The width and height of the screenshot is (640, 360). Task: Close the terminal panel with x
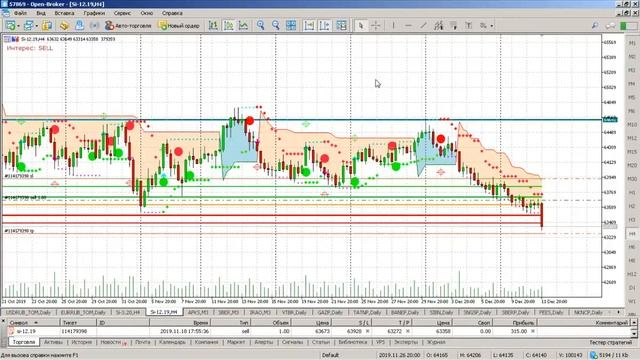pos(3,321)
